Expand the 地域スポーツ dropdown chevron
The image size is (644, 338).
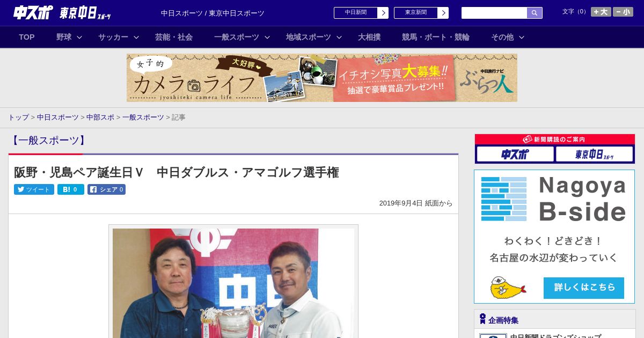pos(339,37)
